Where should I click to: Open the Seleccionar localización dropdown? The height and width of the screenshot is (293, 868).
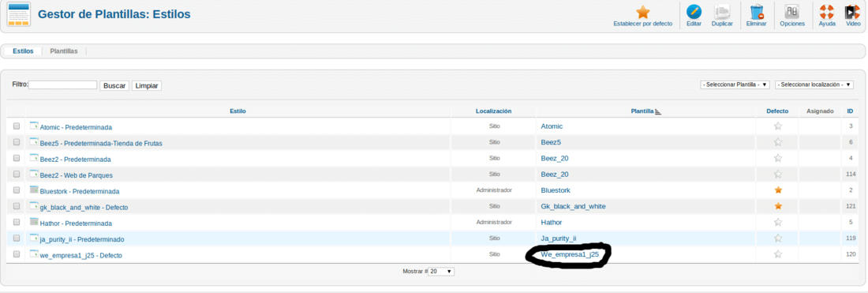[814, 85]
